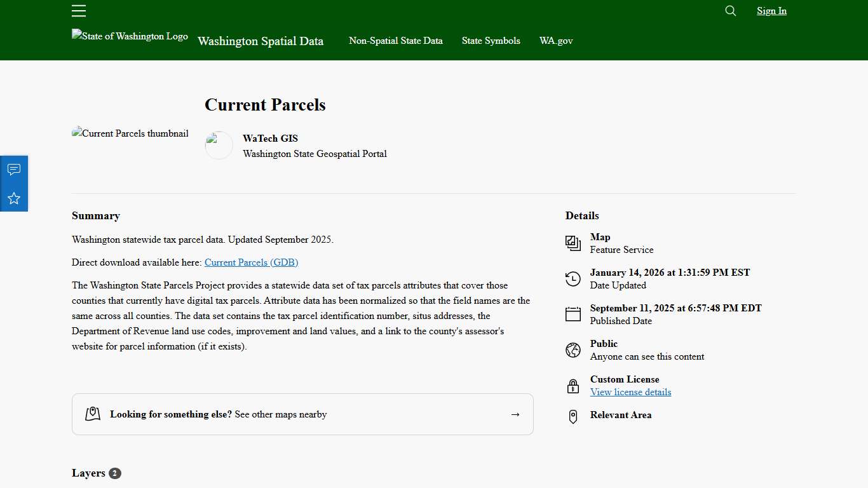Image resolution: width=868 pixels, height=488 pixels.
Task: Click the arrow in the See other maps card
Action: coord(515,414)
